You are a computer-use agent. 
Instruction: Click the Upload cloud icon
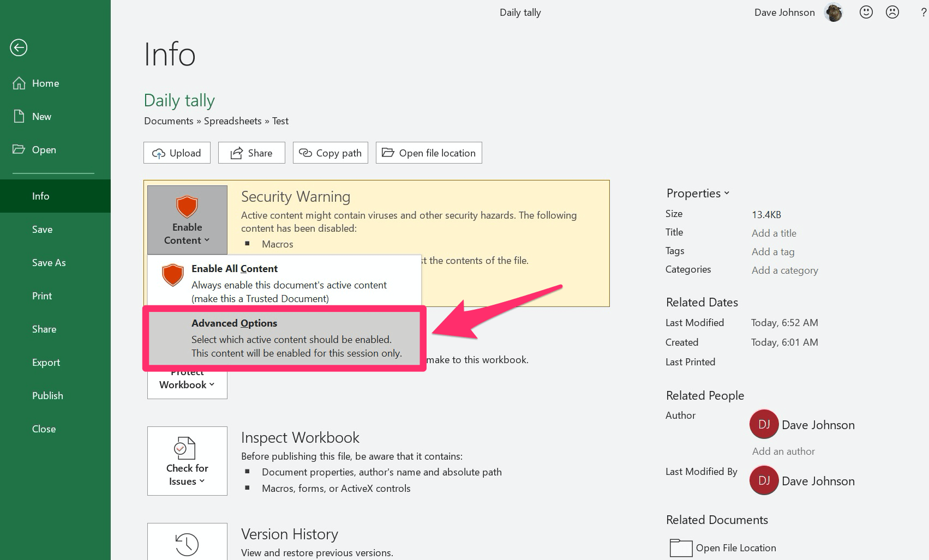[x=159, y=153]
